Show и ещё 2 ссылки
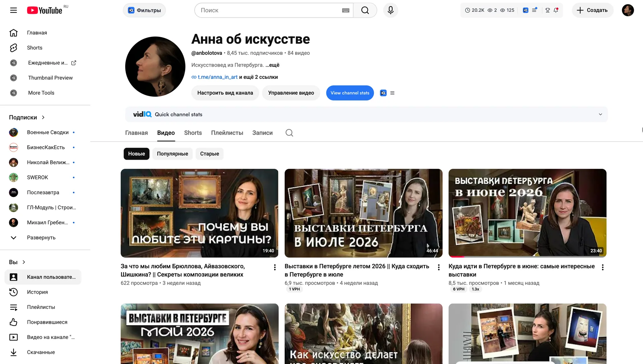643x364 pixels. click(259, 77)
